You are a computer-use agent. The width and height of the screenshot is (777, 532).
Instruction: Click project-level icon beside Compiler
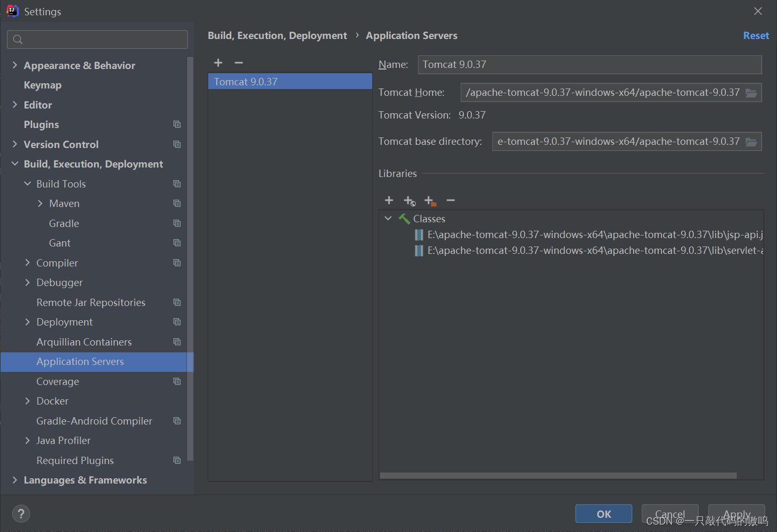177,263
